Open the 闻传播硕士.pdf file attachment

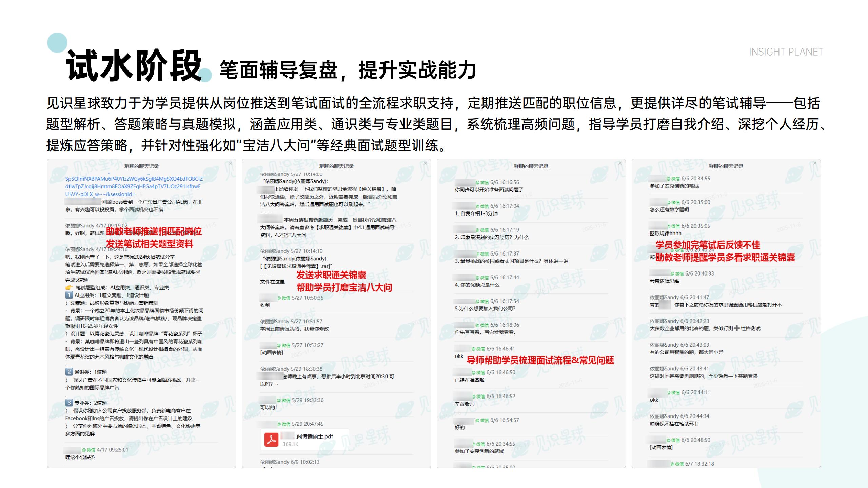coord(314,436)
